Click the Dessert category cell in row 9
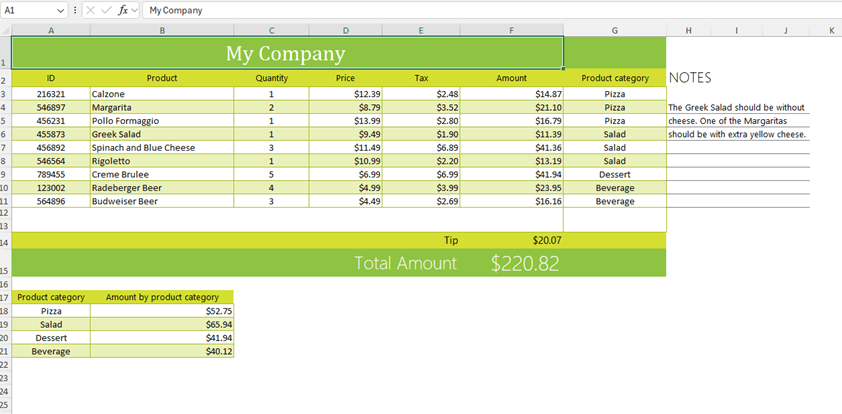The width and height of the screenshot is (842, 414). pyautogui.click(x=615, y=175)
